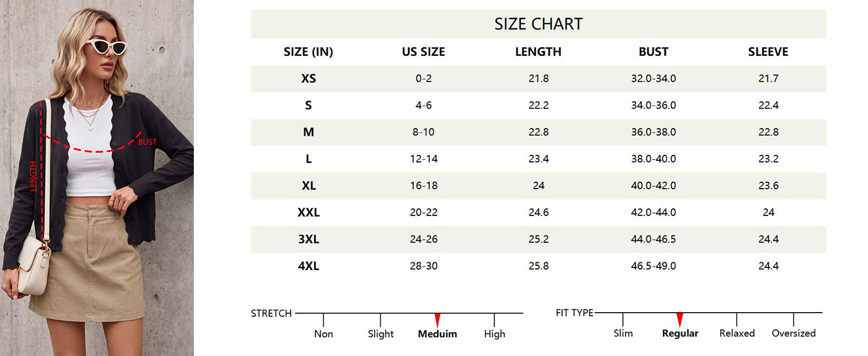Click the red LENGTH label on the photo
This screenshot has width=868, height=356.
tap(33, 176)
